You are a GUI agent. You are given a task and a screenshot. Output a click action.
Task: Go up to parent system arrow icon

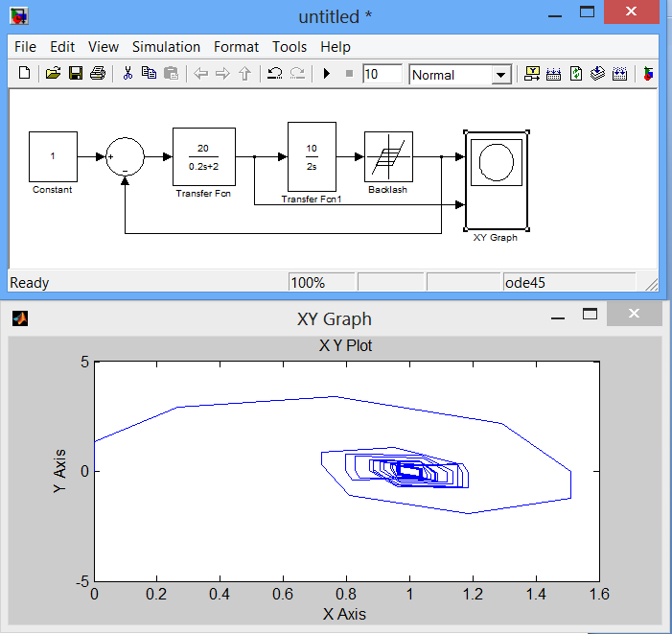point(244,74)
